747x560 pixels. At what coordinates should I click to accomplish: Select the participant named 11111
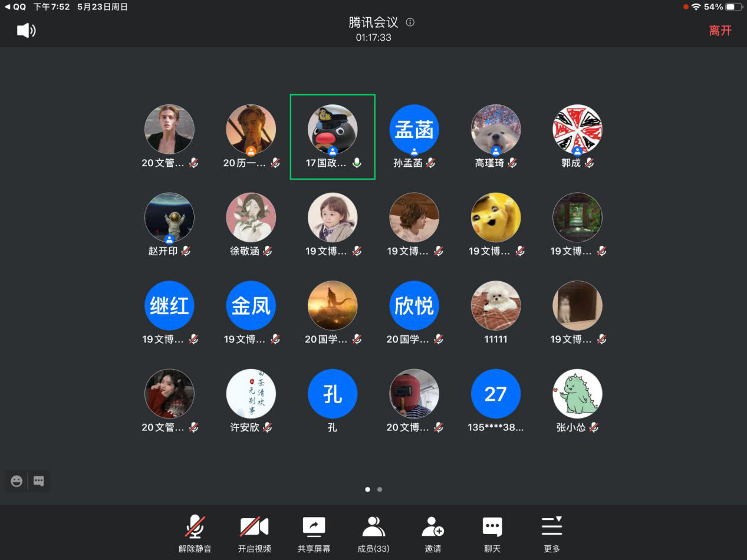[495, 306]
